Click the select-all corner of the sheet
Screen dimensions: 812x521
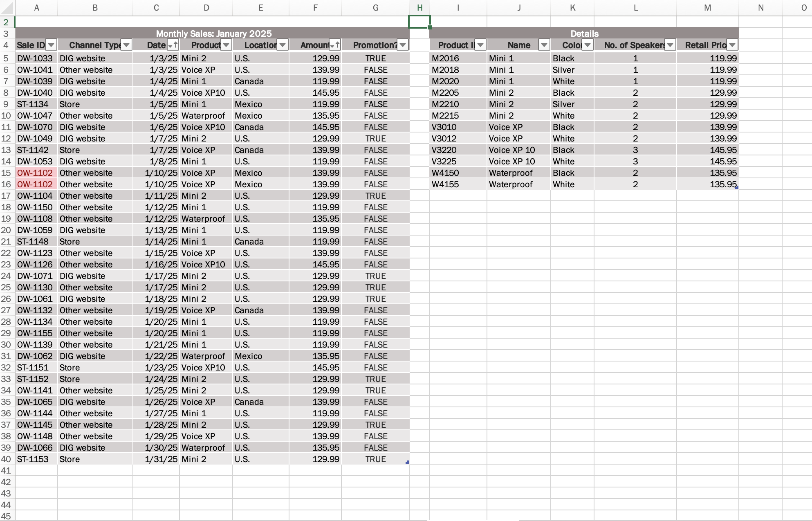(6, 8)
